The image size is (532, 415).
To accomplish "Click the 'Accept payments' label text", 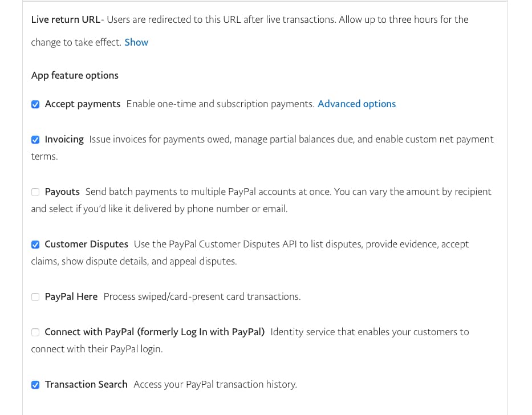I will pos(83,104).
